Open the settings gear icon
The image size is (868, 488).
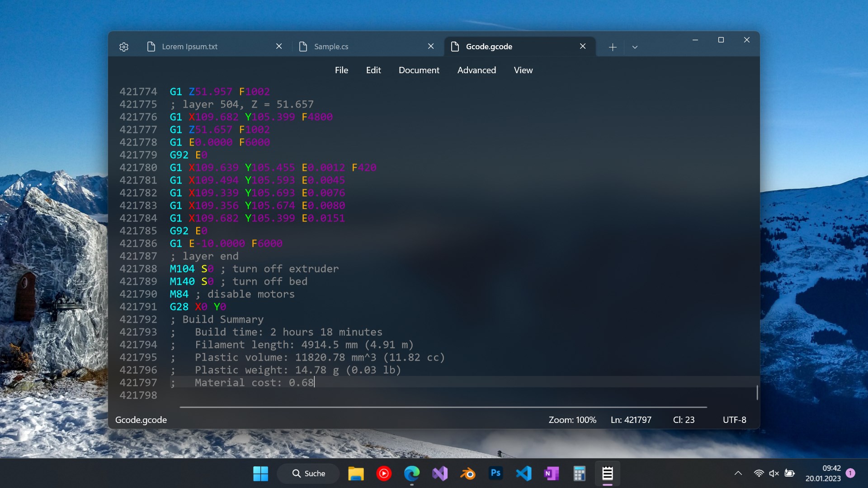point(124,47)
